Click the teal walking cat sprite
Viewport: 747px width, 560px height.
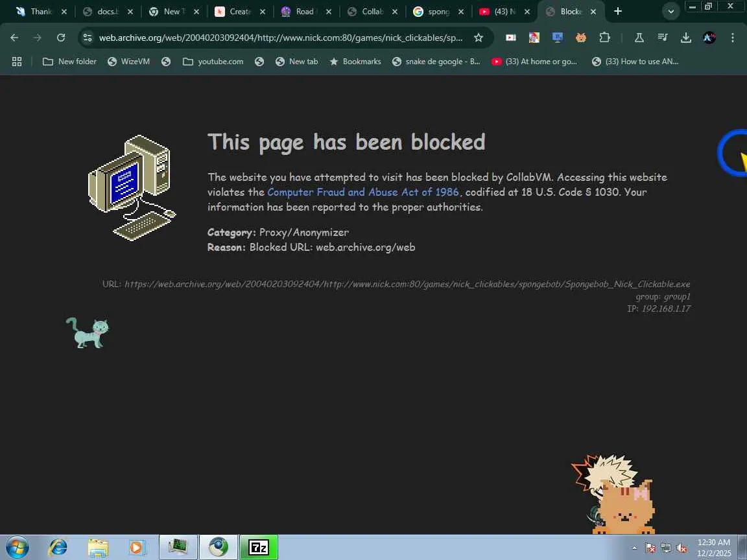(87, 332)
